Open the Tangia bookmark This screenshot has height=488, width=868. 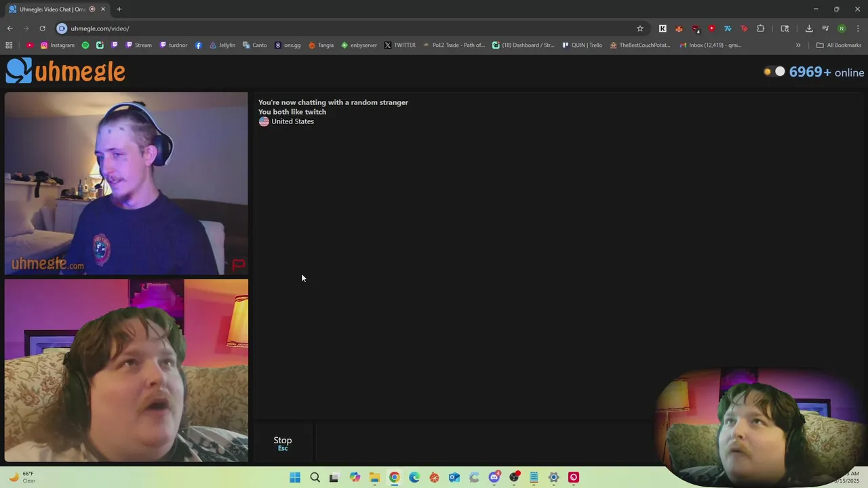(x=321, y=45)
